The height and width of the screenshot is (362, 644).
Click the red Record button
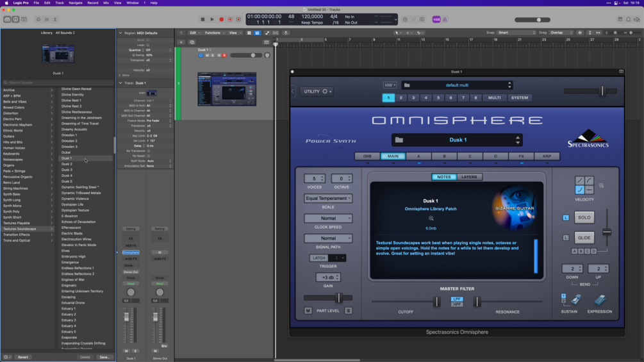click(x=221, y=19)
